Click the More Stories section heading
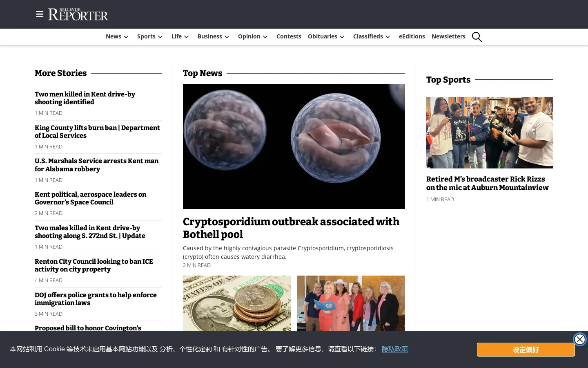 [61, 73]
